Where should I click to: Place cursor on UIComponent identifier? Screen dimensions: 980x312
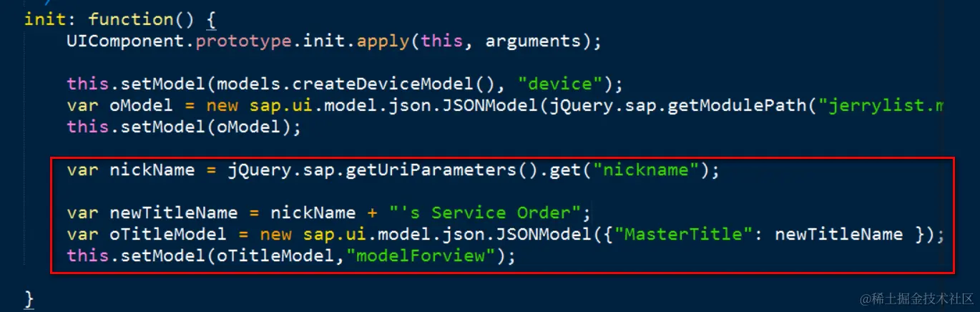pos(129,41)
